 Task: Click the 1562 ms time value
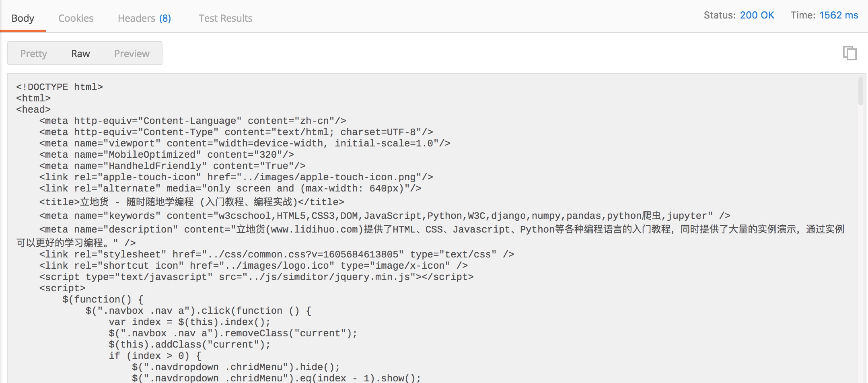pyautogui.click(x=839, y=15)
